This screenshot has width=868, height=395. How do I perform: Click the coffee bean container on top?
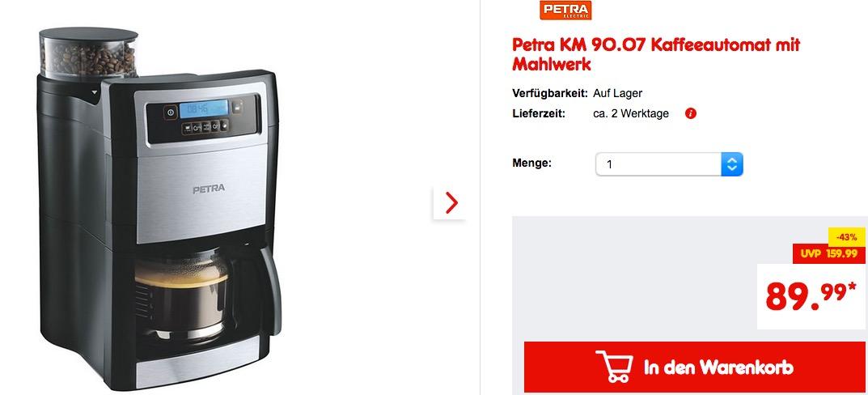88,53
